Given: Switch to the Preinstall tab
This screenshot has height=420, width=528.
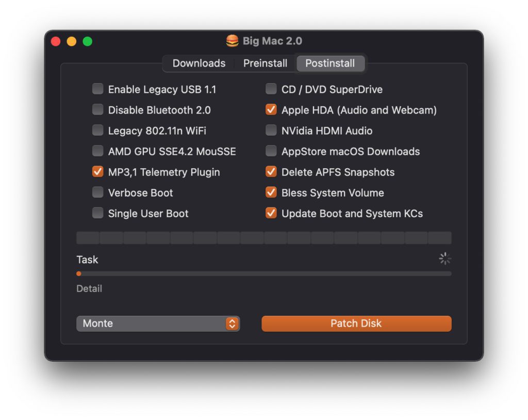Looking at the screenshot, I should 265,63.
